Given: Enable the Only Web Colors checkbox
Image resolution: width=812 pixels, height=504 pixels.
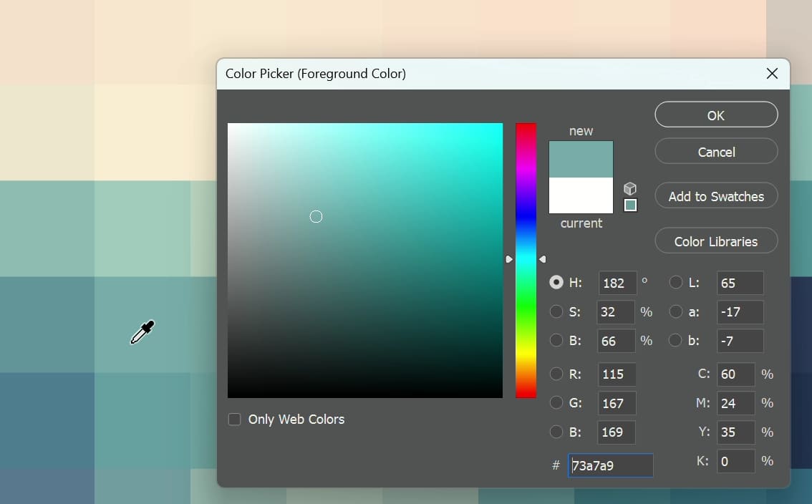Looking at the screenshot, I should click(x=234, y=419).
